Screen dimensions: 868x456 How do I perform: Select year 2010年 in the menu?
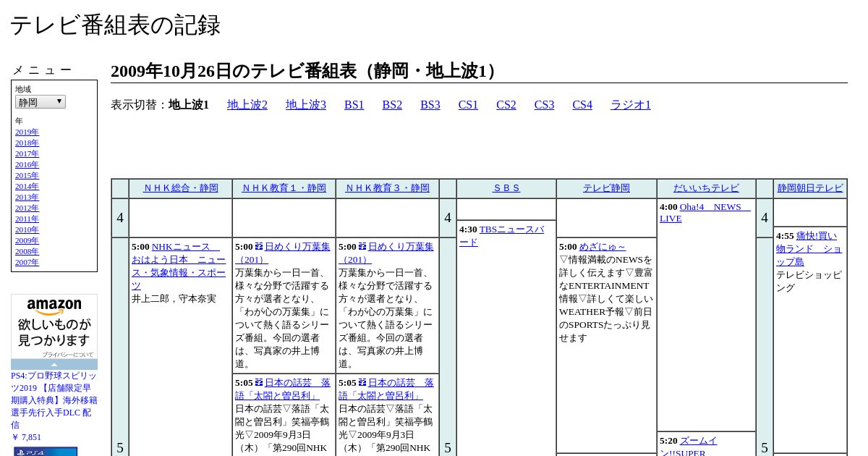(27, 229)
